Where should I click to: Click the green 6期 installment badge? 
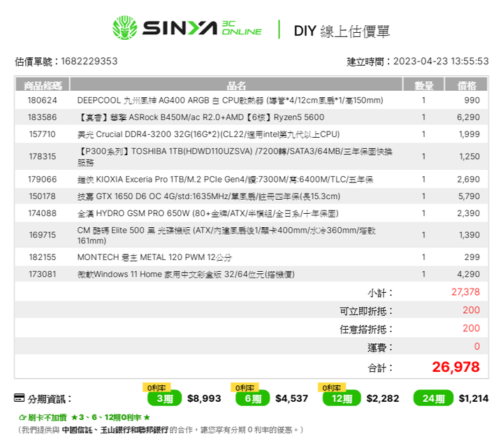tap(253, 398)
